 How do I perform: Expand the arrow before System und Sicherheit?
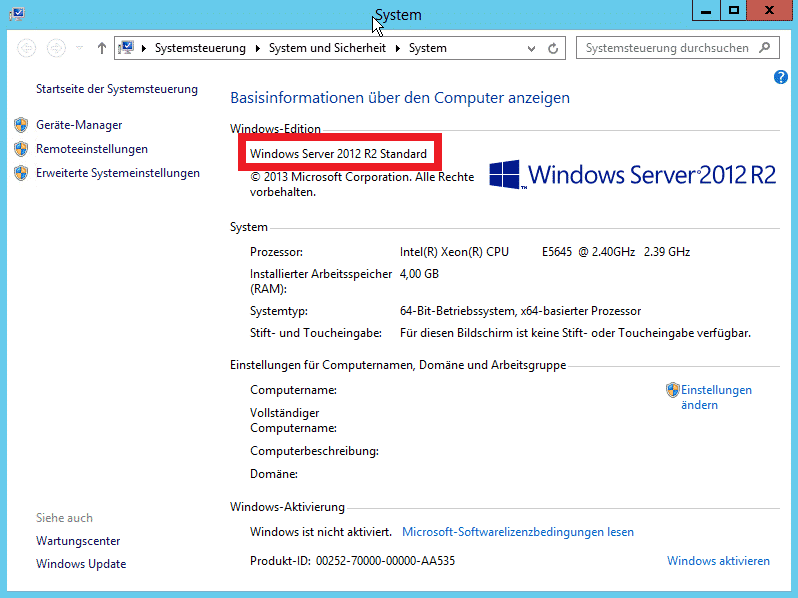(x=258, y=48)
